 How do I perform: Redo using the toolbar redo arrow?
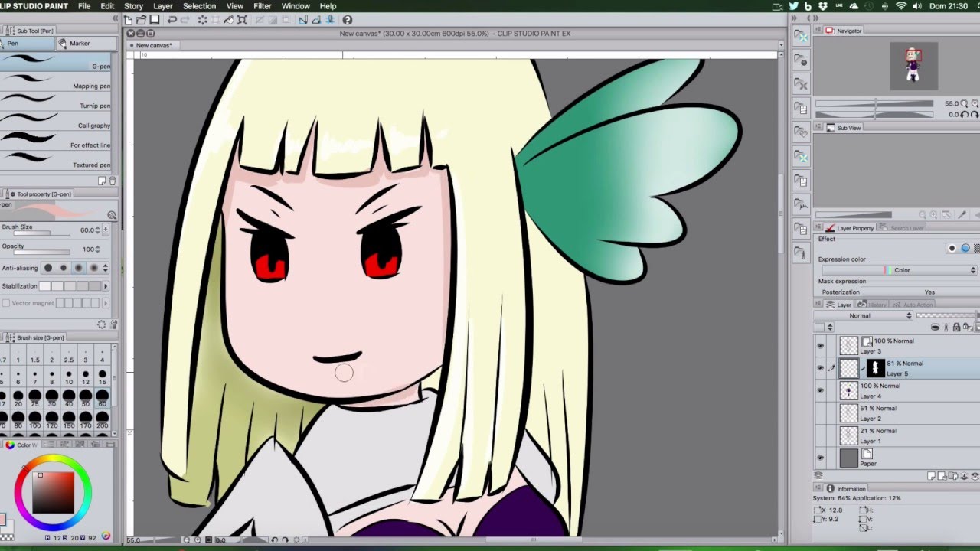185,20
